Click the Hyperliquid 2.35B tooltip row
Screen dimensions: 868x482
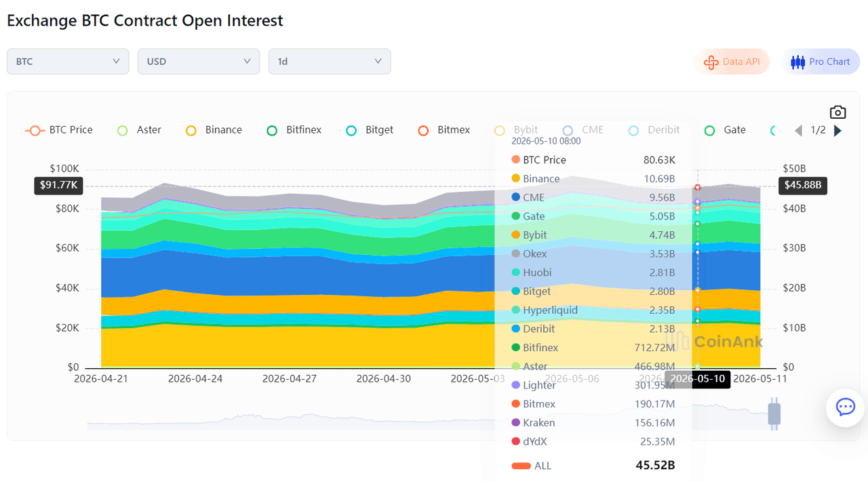click(593, 310)
